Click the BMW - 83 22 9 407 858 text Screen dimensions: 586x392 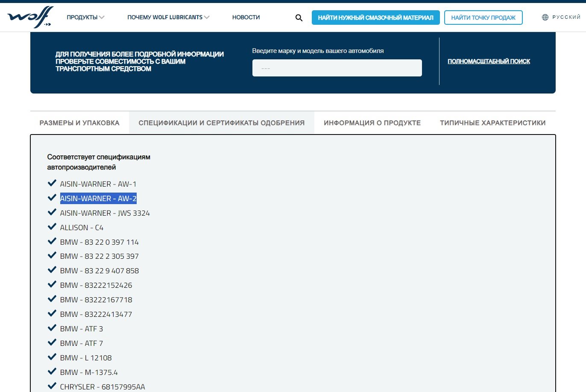(x=100, y=271)
